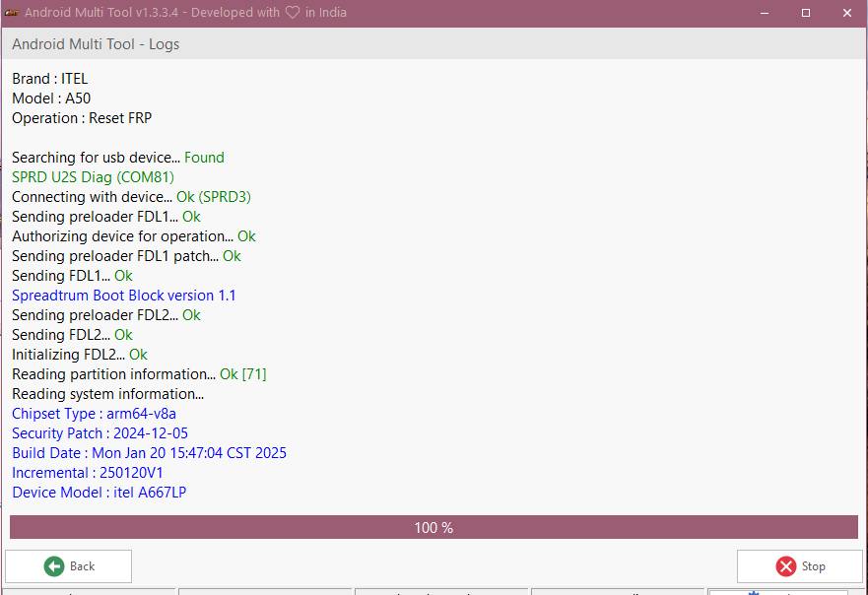Click 'Reading partition information... Ok [71]' line
Screen dimensions: 868x595
(x=139, y=374)
